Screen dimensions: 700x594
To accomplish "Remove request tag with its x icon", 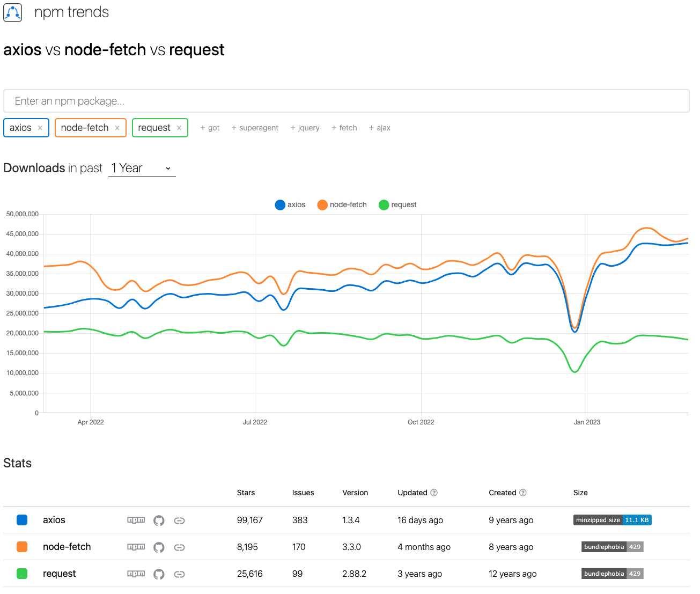I will 179,128.
